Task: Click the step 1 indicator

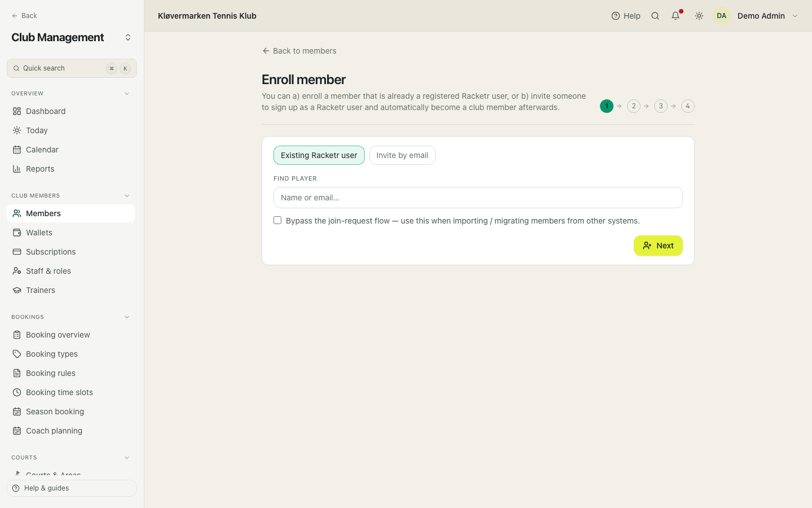Action: click(607, 106)
